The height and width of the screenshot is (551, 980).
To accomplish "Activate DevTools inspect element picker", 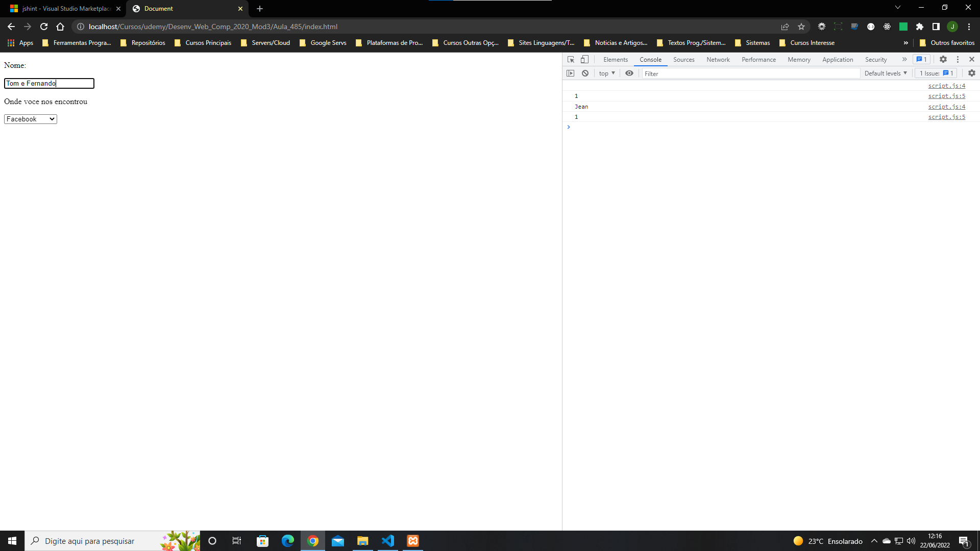I will point(571,60).
